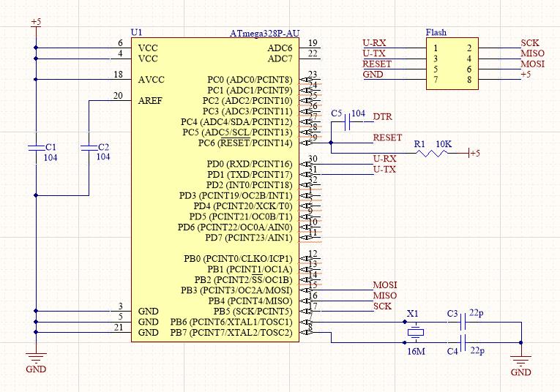Click the PD0 (RXD/PCINT16) pin name
The height and width of the screenshot is (392, 560).
(250, 164)
